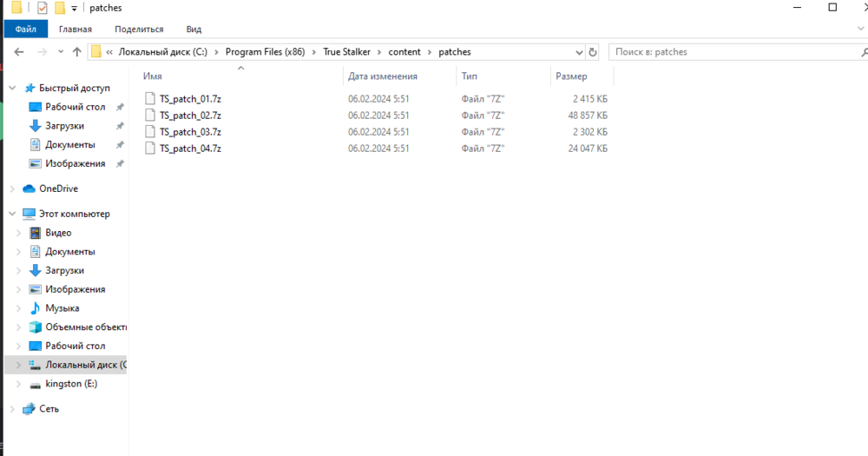Refresh the patches folder view
This screenshot has width=868, height=456.
(593, 52)
